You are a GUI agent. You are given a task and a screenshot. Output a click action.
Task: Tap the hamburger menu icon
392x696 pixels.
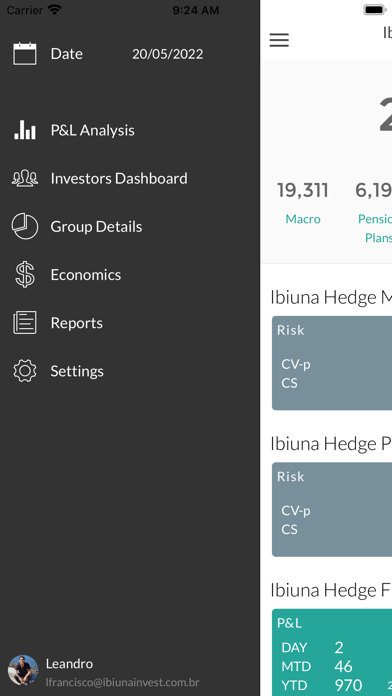click(x=279, y=40)
